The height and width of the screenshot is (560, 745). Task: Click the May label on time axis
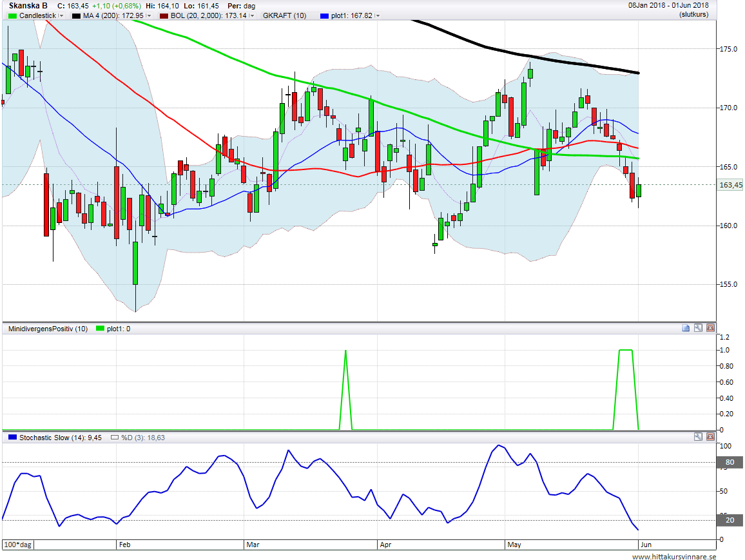514,545
